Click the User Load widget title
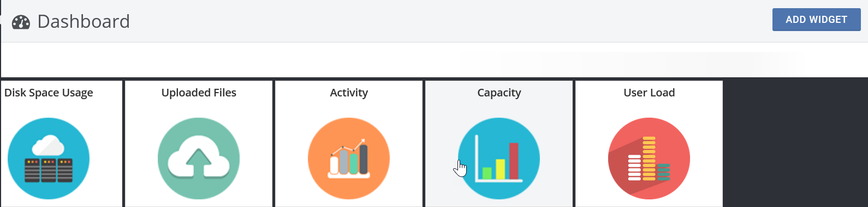This screenshot has width=868, height=207. tap(649, 93)
